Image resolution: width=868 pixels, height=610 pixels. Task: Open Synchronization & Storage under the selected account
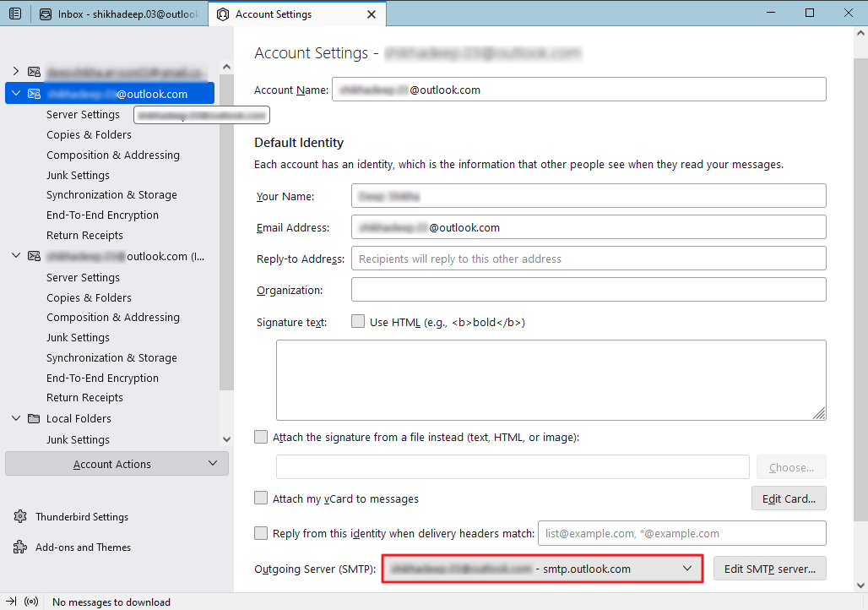(111, 195)
